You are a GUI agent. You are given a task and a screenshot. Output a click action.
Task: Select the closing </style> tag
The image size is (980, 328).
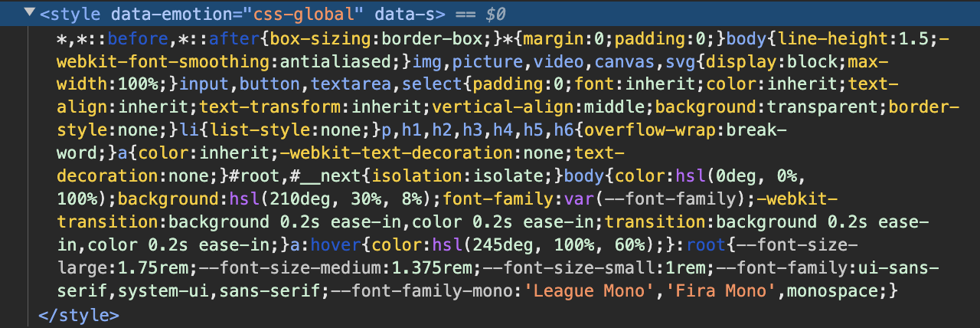coord(78,314)
